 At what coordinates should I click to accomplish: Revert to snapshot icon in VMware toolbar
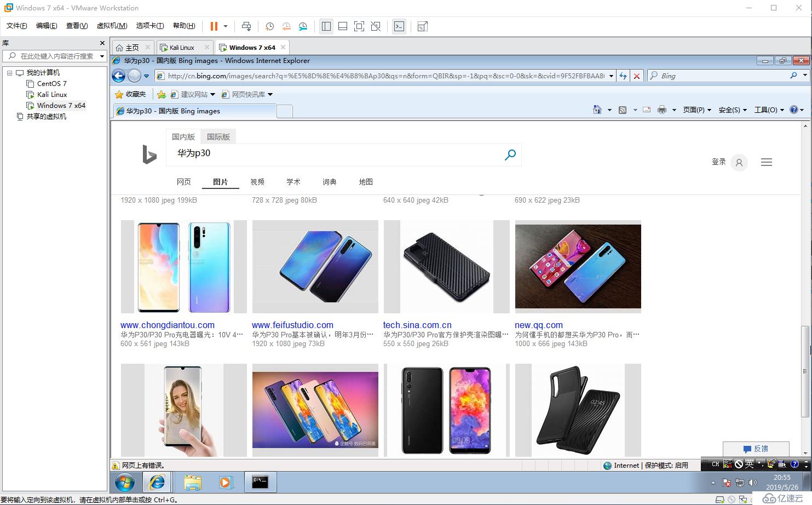[x=286, y=26]
